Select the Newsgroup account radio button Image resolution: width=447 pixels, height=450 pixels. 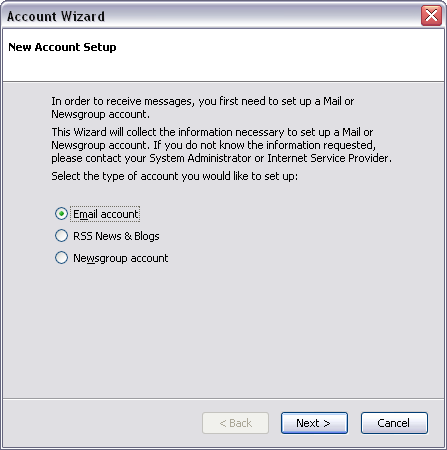(x=61, y=258)
